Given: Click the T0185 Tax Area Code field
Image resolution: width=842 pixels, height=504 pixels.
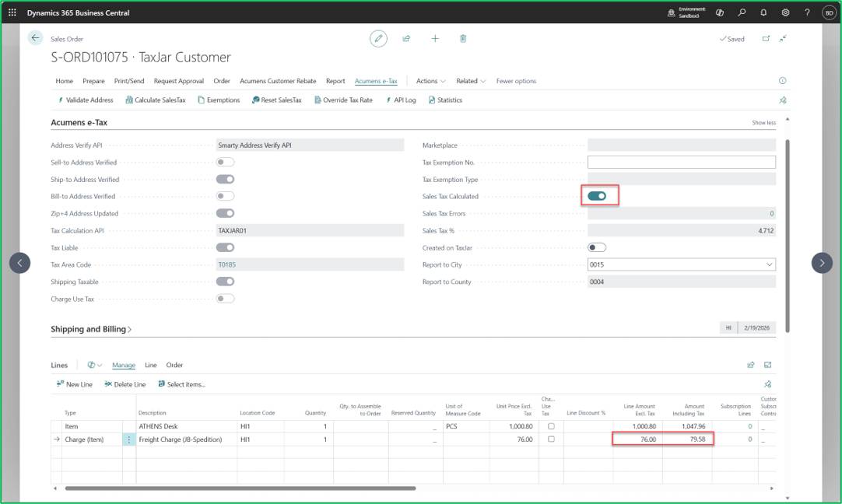Looking at the screenshot, I should pyautogui.click(x=310, y=264).
